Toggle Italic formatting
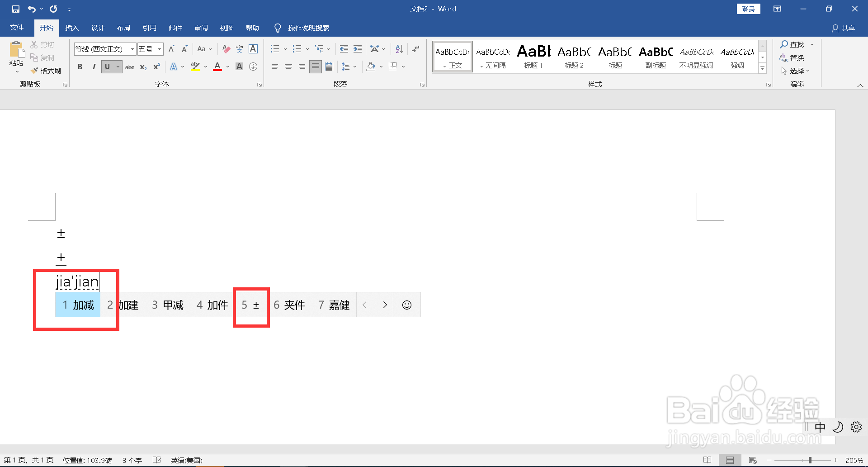The image size is (868, 467). pos(94,67)
